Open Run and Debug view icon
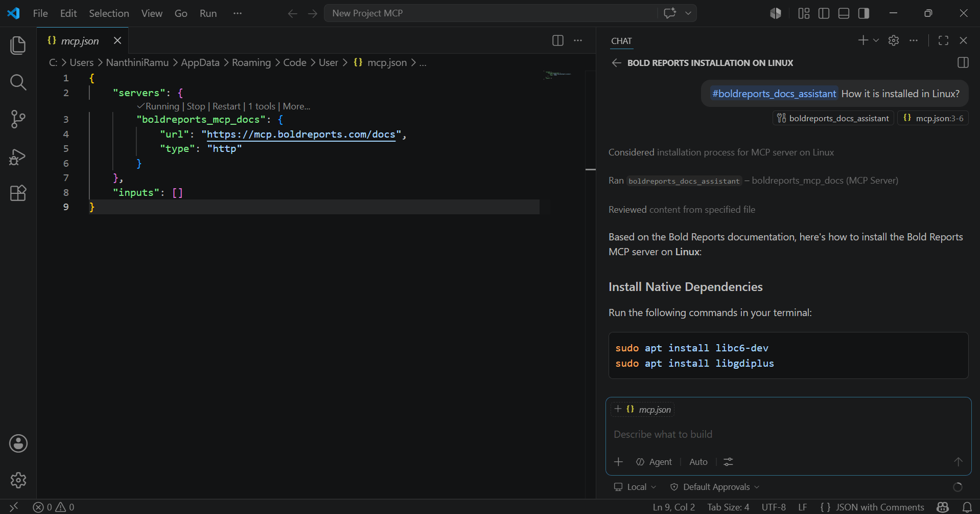 (x=18, y=157)
